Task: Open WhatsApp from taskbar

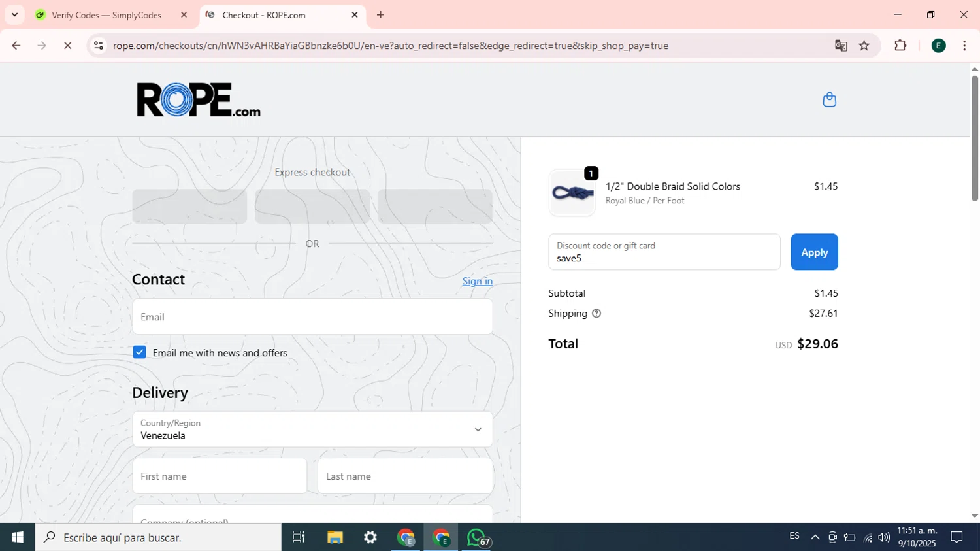Action: pos(477,537)
